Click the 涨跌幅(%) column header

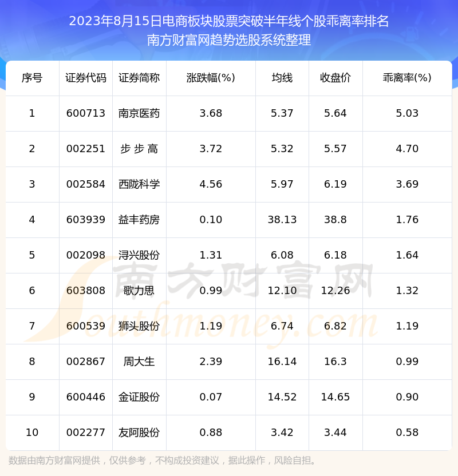pyautogui.click(x=211, y=78)
